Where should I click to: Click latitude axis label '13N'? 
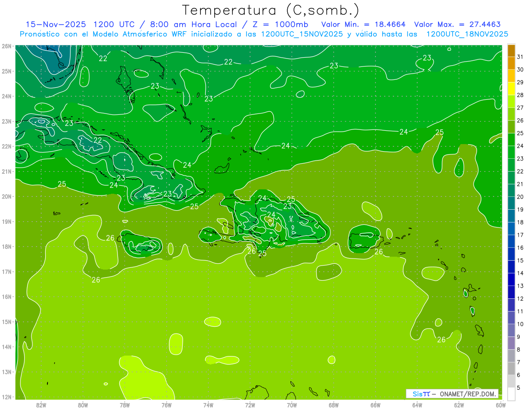point(7,372)
